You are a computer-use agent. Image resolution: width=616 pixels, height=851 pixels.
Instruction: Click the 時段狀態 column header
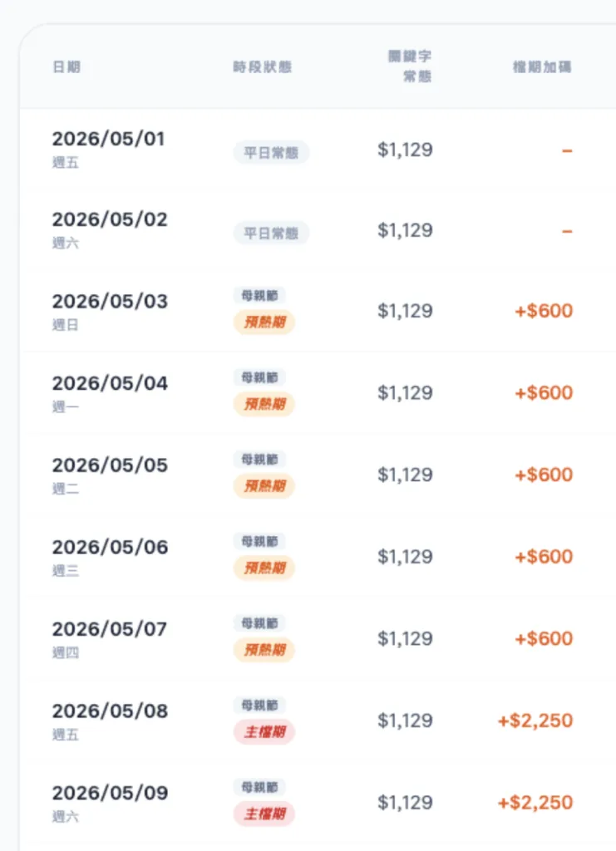click(263, 67)
